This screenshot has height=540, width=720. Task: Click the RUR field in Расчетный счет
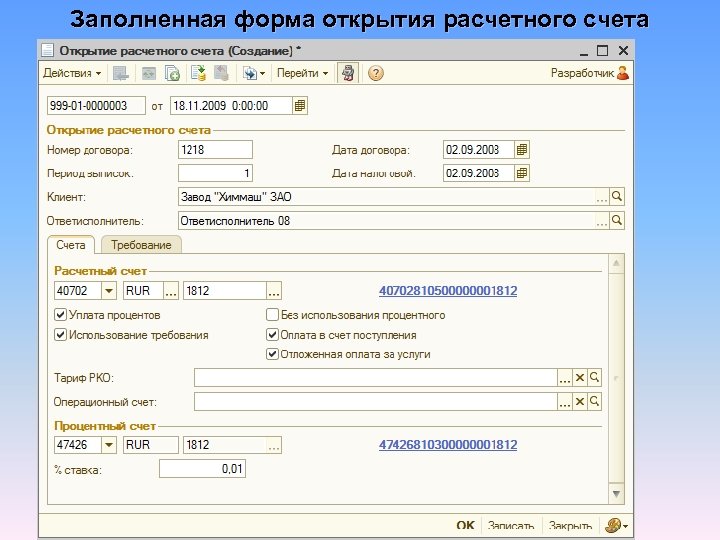pyautogui.click(x=143, y=291)
